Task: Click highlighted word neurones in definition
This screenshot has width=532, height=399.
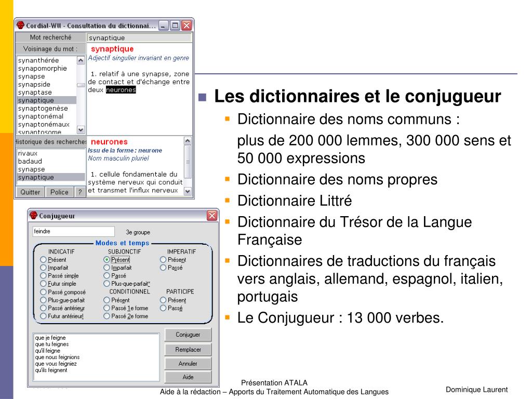Action: (x=121, y=90)
